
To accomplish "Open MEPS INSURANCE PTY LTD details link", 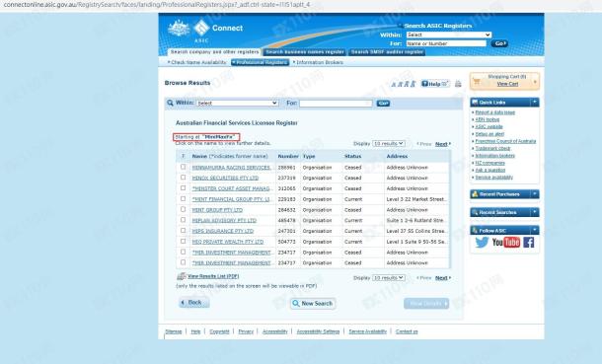I will (x=223, y=231).
